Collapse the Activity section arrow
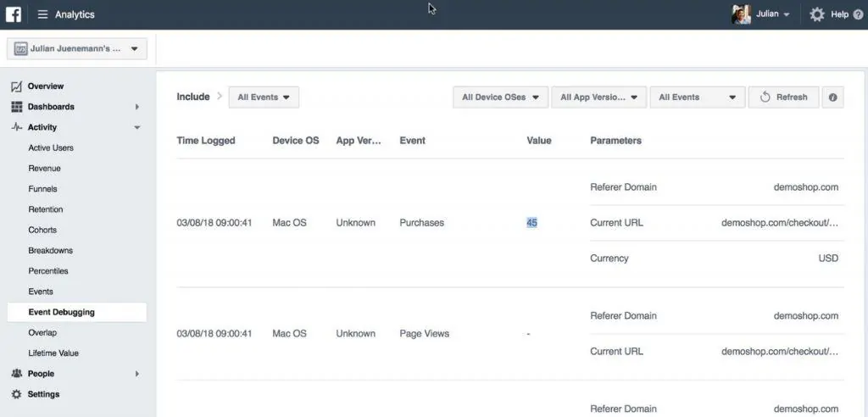This screenshot has width=868, height=417. pyautogui.click(x=137, y=127)
